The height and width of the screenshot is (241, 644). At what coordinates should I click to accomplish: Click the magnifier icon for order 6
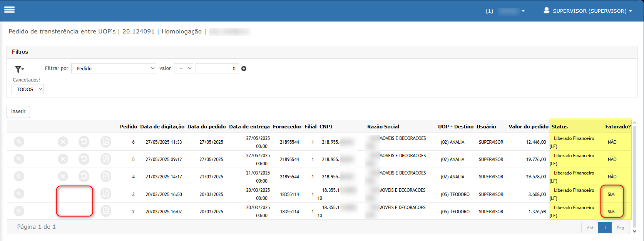tap(19, 142)
